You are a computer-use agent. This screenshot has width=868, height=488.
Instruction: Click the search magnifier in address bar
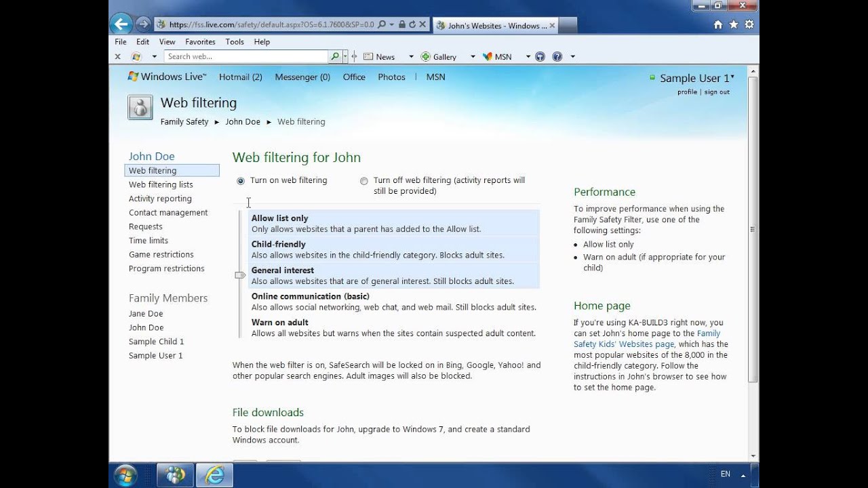pos(382,25)
